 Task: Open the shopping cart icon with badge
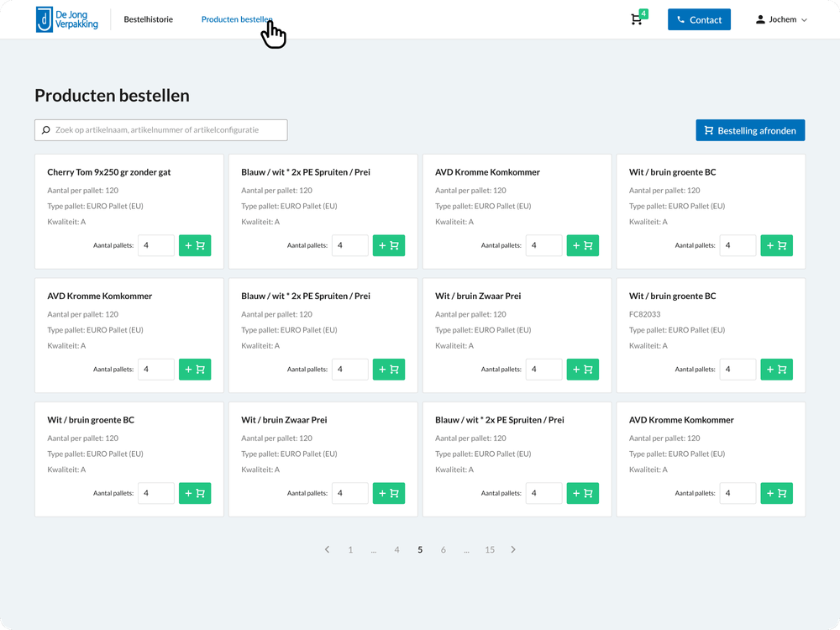click(x=638, y=18)
